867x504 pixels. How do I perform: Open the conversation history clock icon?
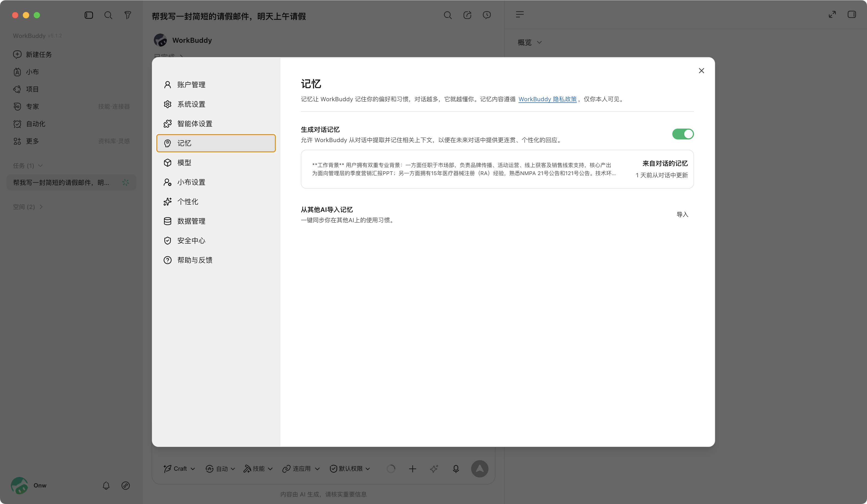tap(487, 15)
